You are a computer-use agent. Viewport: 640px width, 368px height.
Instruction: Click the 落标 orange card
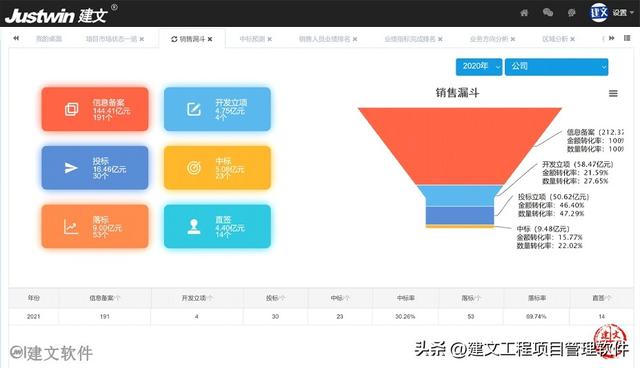[x=95, y=226]
